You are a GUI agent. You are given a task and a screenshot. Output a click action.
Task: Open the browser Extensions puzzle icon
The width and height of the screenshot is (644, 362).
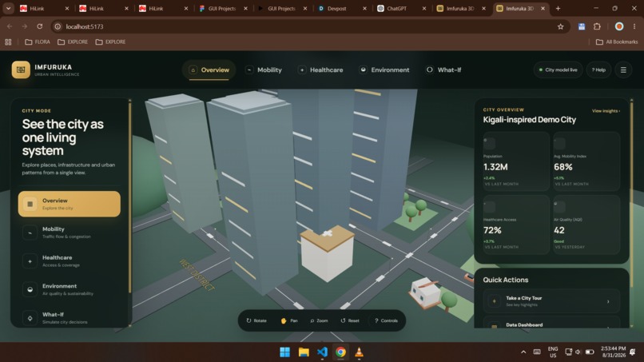(x=597, y=26)
